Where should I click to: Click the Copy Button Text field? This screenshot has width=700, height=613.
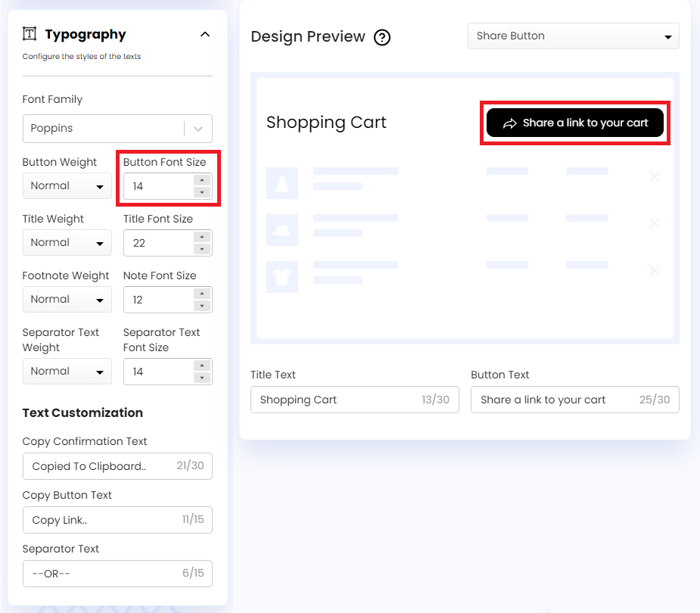click(x=98, y=520)
